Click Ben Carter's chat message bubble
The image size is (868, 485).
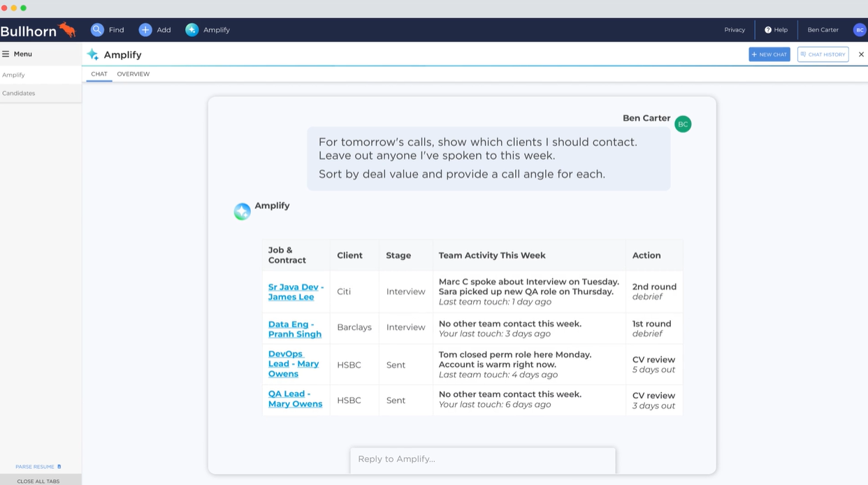pos(489,159)
